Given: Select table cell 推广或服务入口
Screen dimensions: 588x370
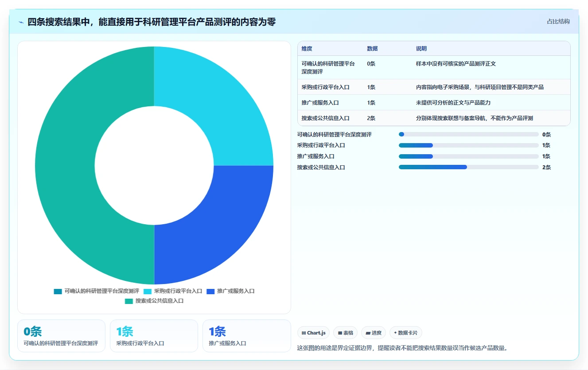Looking at the screenshot, I should coord(320,103).
